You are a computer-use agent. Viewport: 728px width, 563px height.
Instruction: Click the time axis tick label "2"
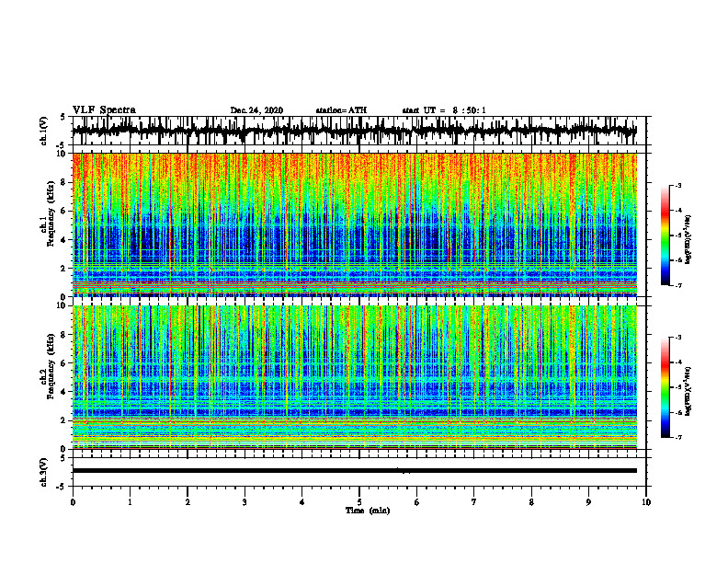tap(188, 502)
